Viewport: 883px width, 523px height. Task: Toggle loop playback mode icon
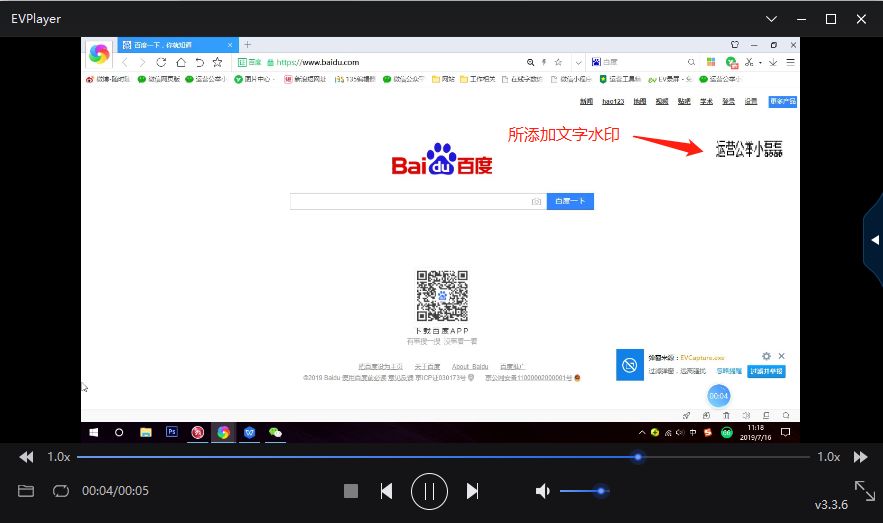tap(61, 491)
